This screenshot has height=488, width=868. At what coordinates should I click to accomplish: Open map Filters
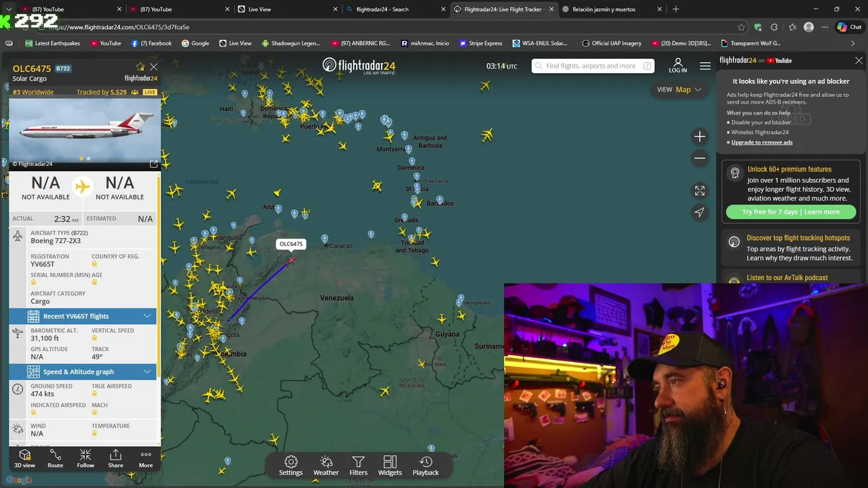[358, 466]
